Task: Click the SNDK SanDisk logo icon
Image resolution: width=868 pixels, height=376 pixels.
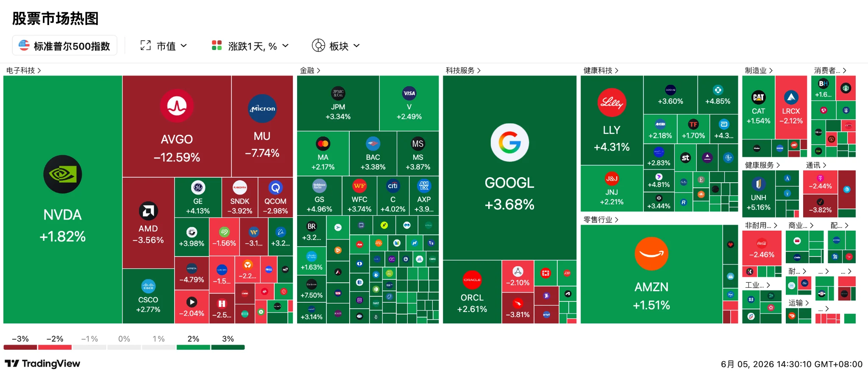Action: click(240, 187)
